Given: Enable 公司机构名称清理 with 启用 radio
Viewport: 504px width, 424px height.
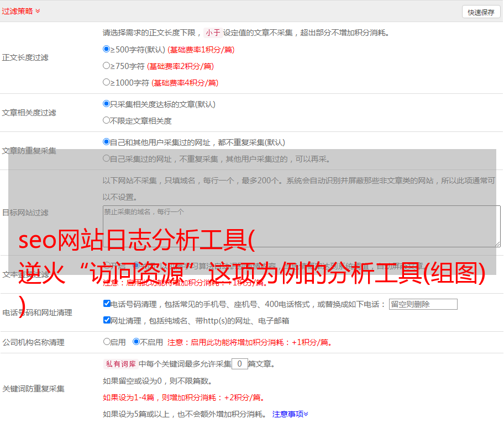Looking at the screenshot, I should click(107, 342).
